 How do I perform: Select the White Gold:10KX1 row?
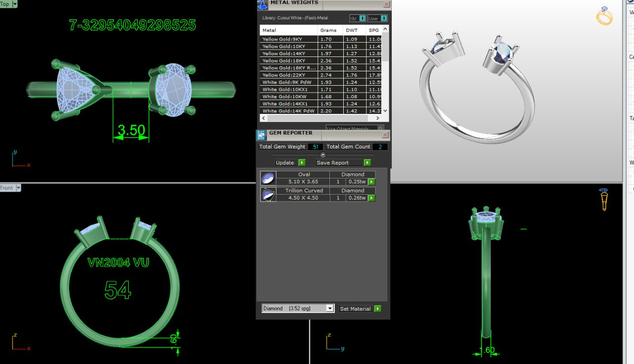coord(320,89)
